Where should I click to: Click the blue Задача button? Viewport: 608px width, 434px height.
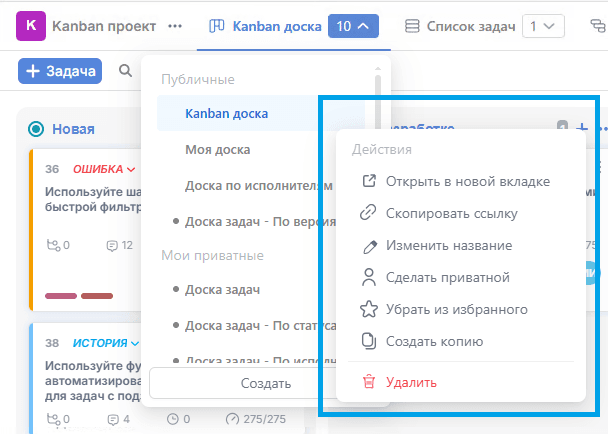[x=60, y=71]
